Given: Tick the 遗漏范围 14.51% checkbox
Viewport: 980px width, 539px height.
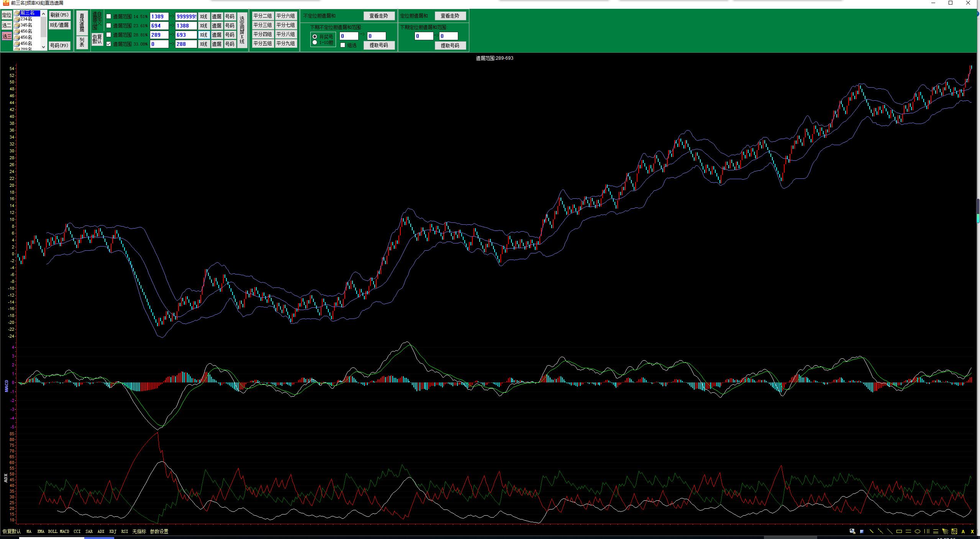Looking at the screenshot, I should click(109, 16).
